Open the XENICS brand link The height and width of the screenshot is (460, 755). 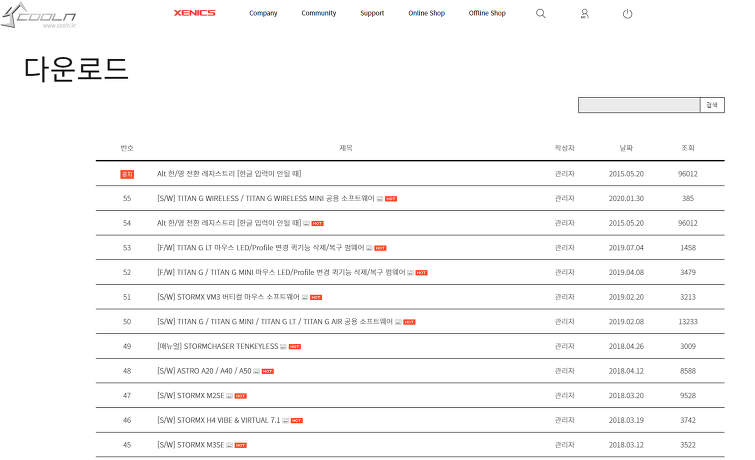(x=195, y=13)
